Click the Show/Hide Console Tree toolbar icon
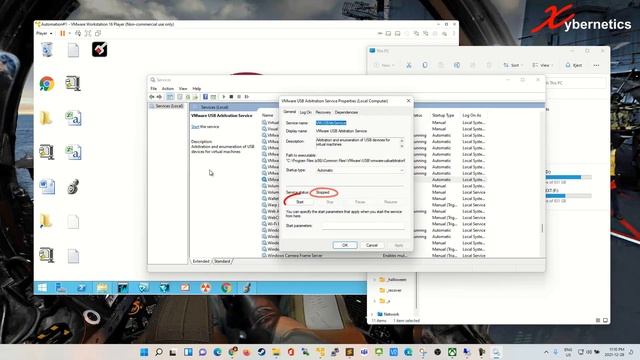This screenshot has height=360, width=640. 170,97
